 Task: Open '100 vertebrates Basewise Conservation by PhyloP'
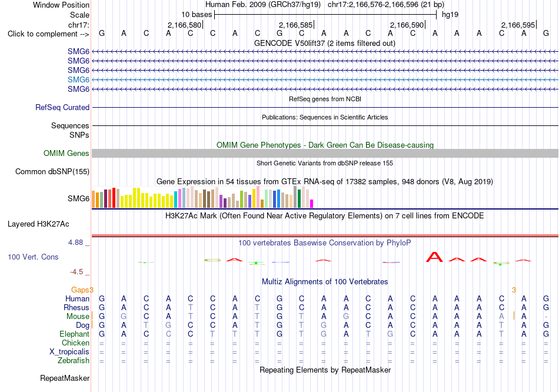point(324,243)
